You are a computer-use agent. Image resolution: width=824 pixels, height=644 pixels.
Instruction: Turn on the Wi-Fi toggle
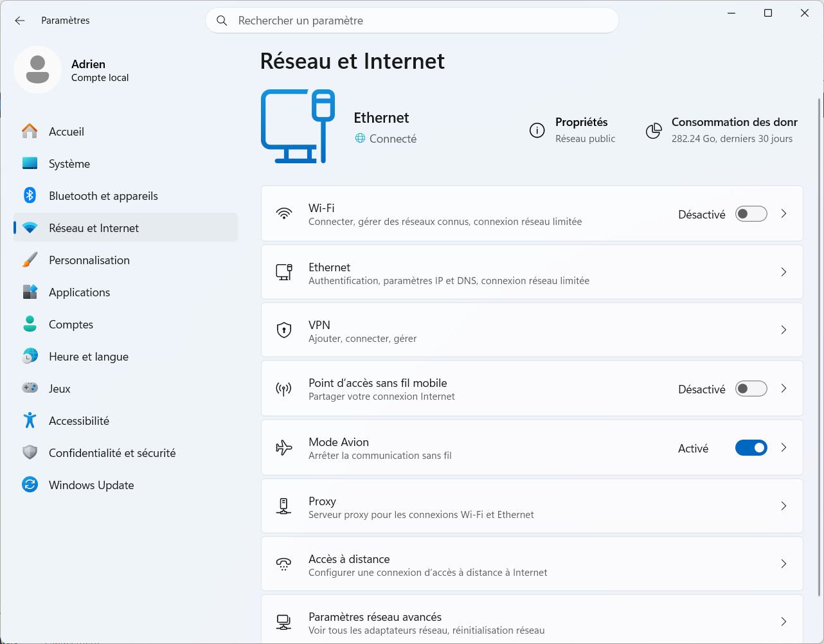coord(751,214)
